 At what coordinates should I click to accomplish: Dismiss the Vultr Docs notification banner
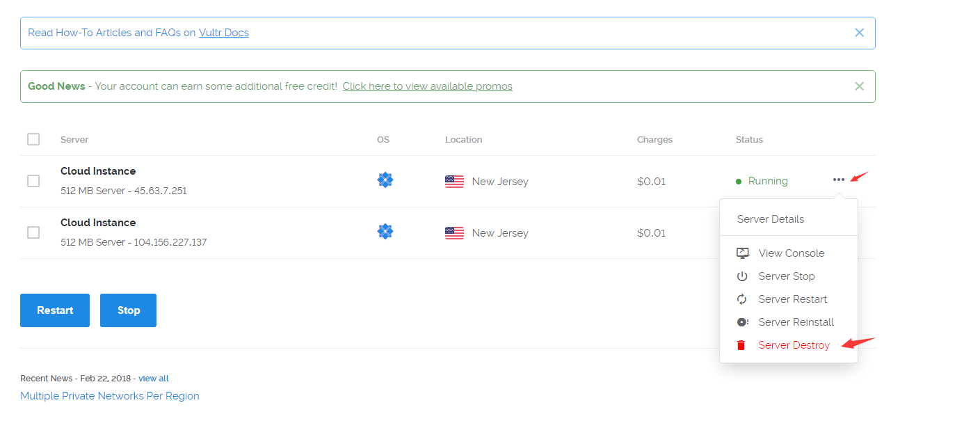pyautogui.click(x=859, y=33)
